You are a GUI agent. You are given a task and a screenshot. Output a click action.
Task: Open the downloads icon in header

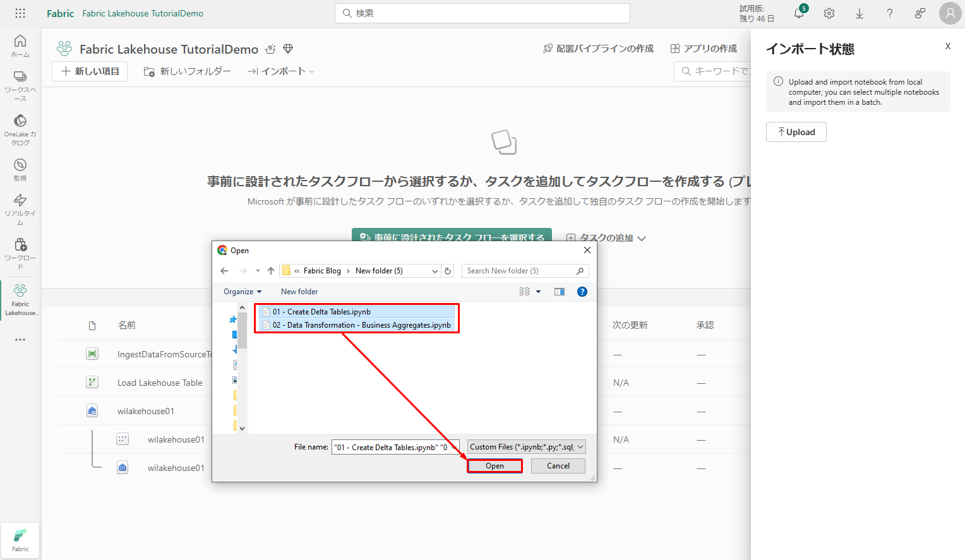click(x=860, y=13)
